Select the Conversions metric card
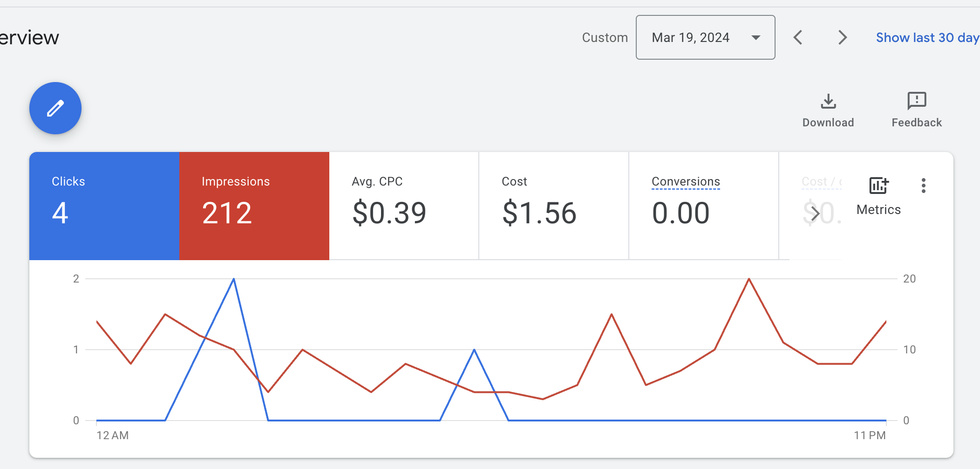The height and width of the screenshot is (469, 980). click(704, 206)
